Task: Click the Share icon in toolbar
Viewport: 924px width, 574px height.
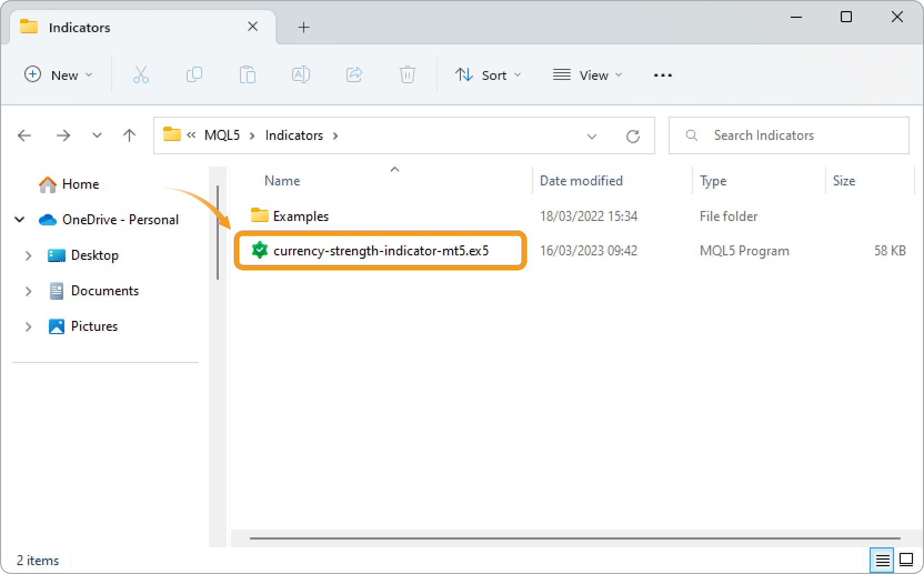Action: coord(354,74)
